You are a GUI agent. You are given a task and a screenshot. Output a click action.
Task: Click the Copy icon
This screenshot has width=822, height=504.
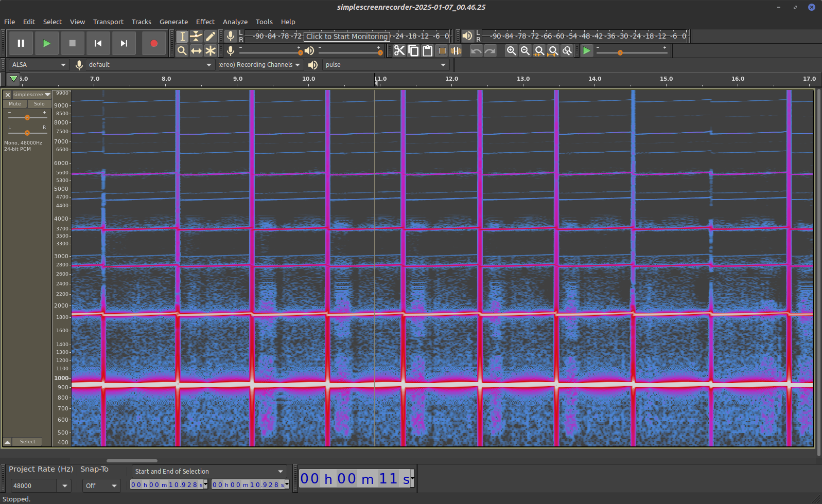coord(413,50)
